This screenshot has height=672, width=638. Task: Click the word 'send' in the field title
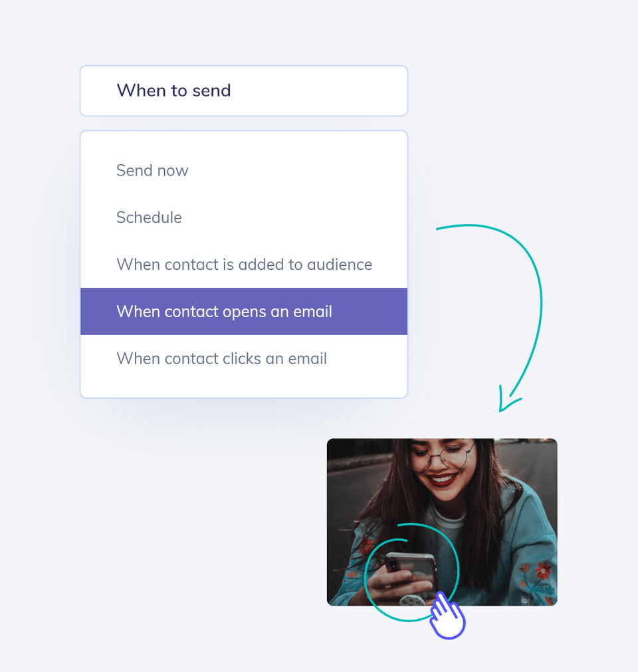(x=211, y=91)
